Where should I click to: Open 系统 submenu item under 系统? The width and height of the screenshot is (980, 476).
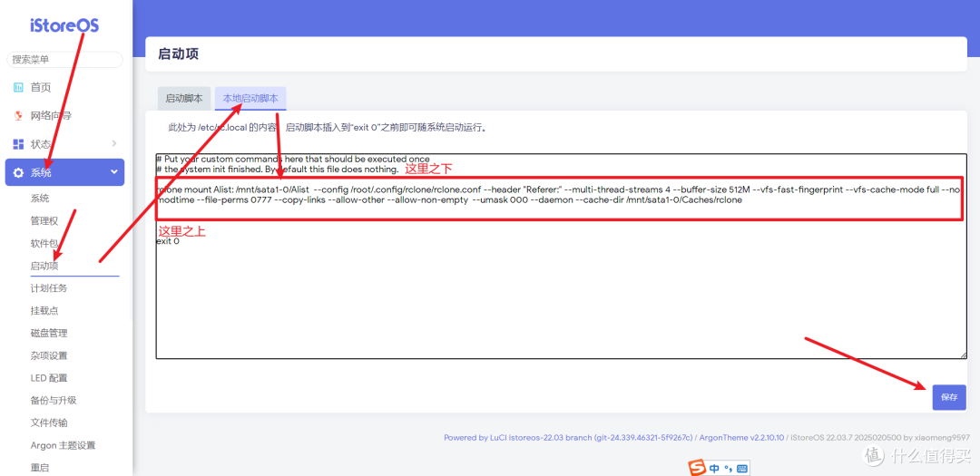(x=39, y=199)
